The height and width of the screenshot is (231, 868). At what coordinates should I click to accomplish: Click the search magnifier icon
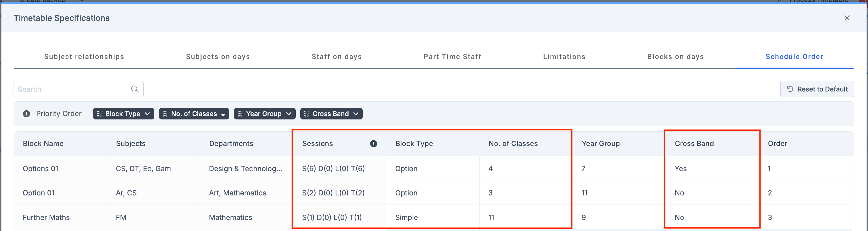(135, 89)
